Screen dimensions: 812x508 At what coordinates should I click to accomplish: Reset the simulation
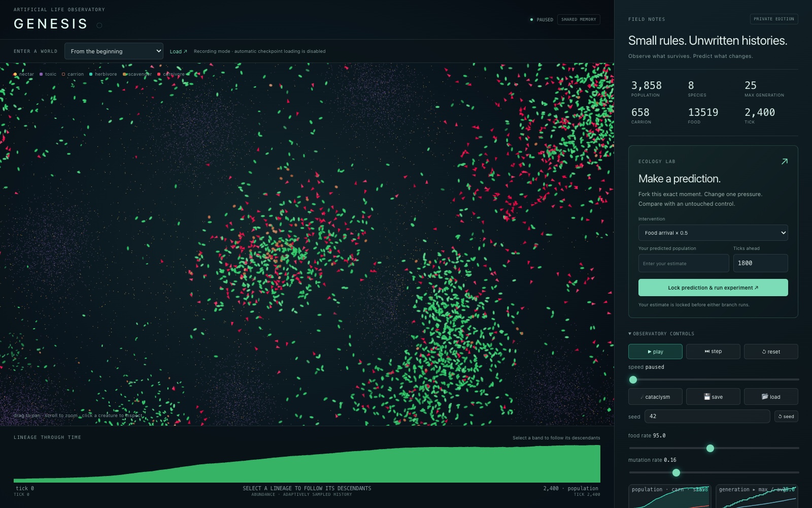[771, 352]
